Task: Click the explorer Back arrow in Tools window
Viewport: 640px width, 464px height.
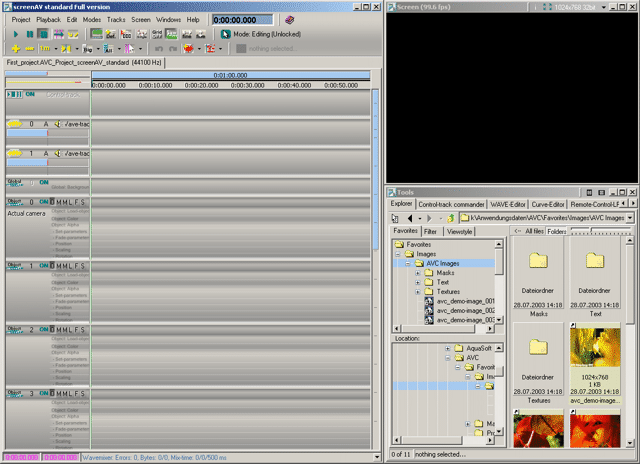Action: coord(410,218)
